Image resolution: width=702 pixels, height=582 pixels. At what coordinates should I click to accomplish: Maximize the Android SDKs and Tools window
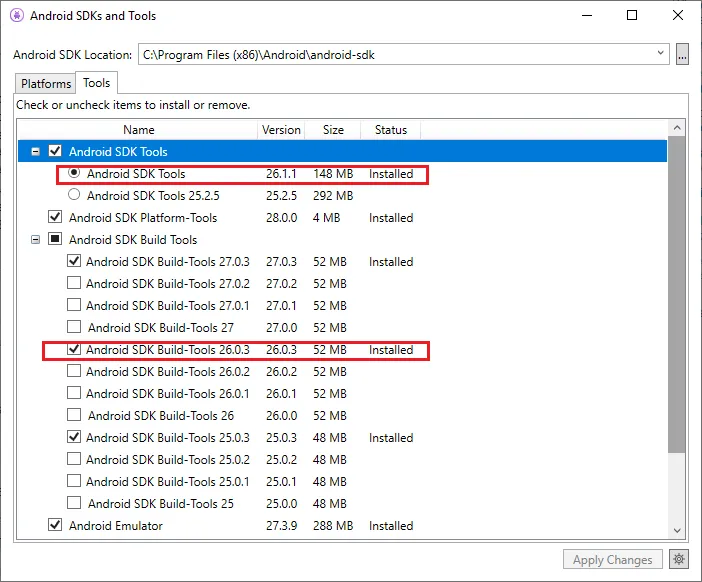(x=632, y=15)
